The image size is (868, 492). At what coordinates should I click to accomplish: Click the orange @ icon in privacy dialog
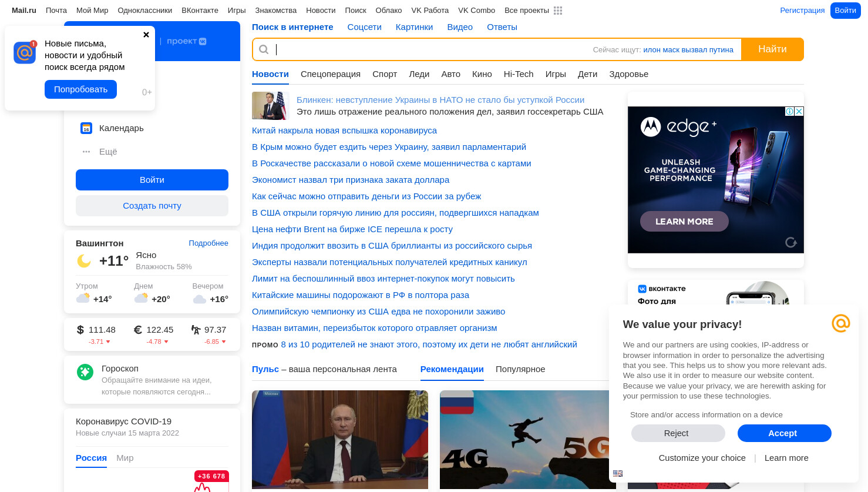tap(841, 323)
